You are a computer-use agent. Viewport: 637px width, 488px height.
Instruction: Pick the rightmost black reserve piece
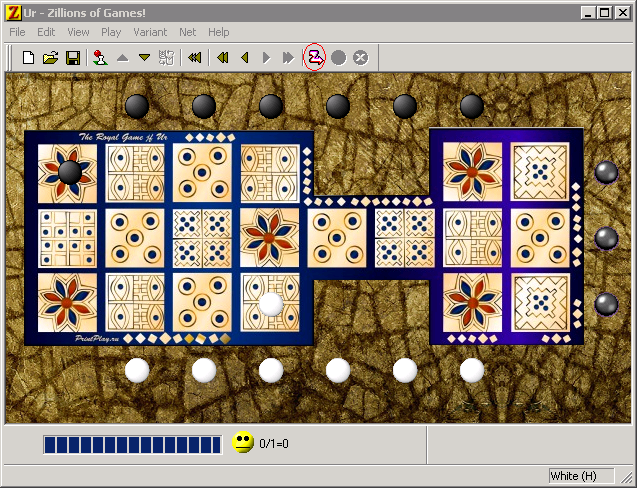coord(472,106)
